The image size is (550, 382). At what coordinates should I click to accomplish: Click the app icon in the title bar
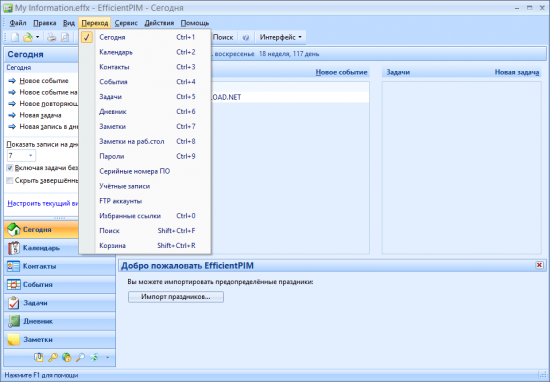click(8, 8)
